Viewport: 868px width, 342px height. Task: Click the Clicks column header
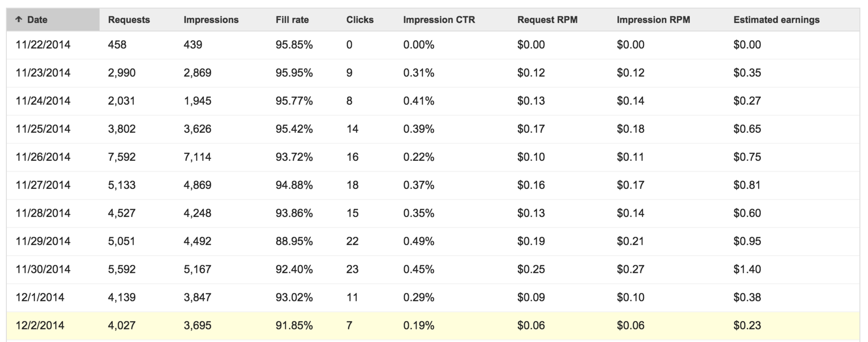(x=360, y=20)
